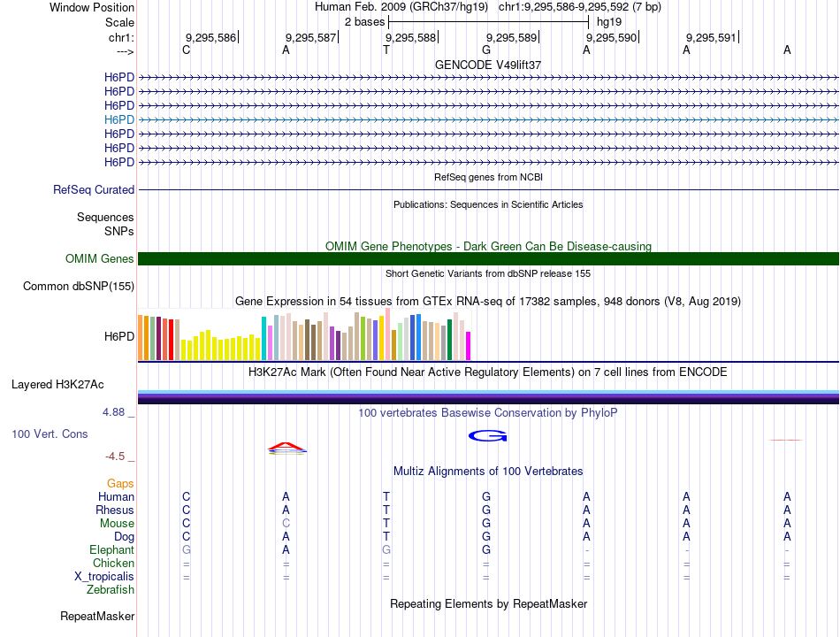
Task: Click the Window Position label
Action: pos(92,7)
